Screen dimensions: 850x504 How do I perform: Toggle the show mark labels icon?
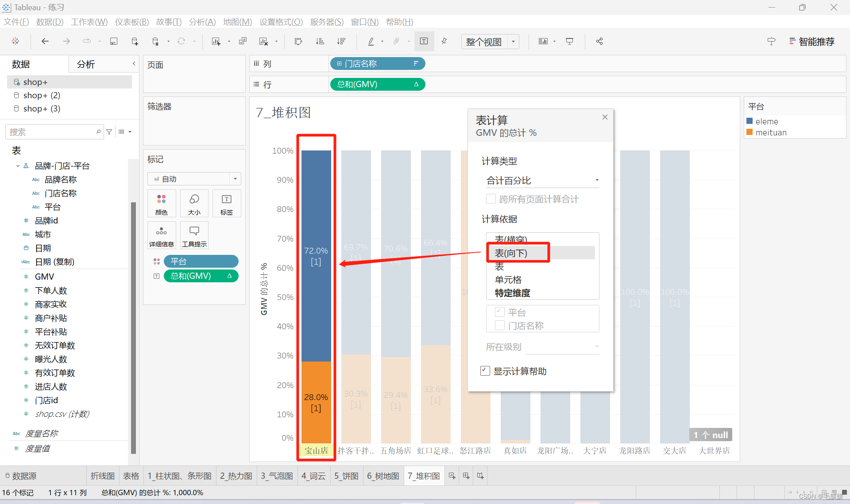point(424,41)
